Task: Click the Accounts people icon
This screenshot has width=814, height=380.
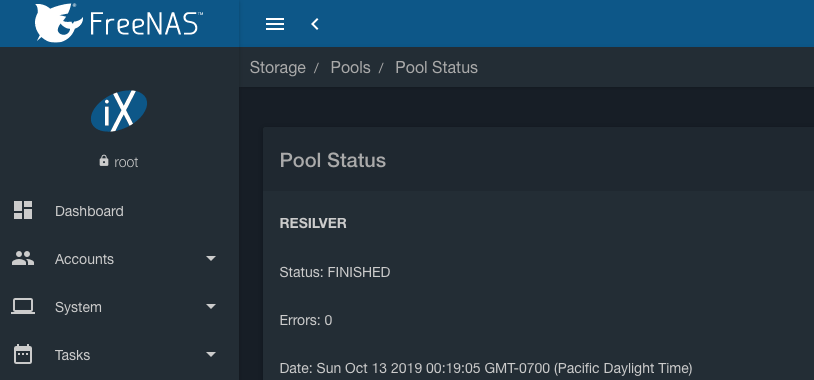Action: [x=23, y=258]
